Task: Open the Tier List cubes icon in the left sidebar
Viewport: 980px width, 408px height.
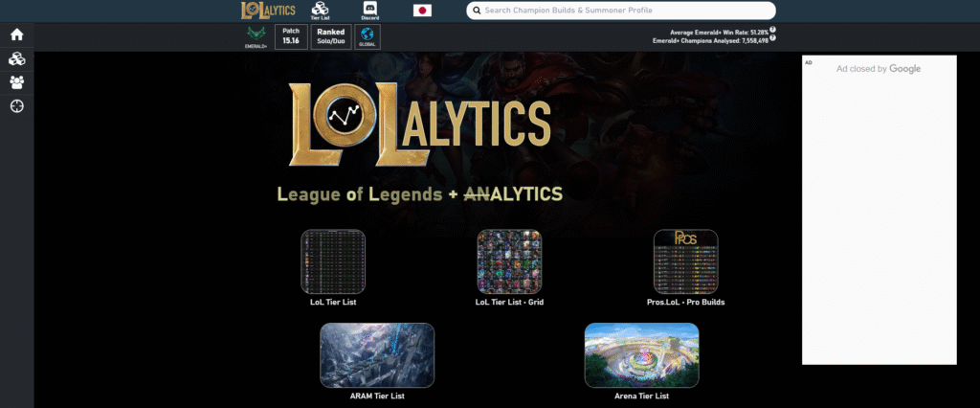Action: click(x=17, y=58)
